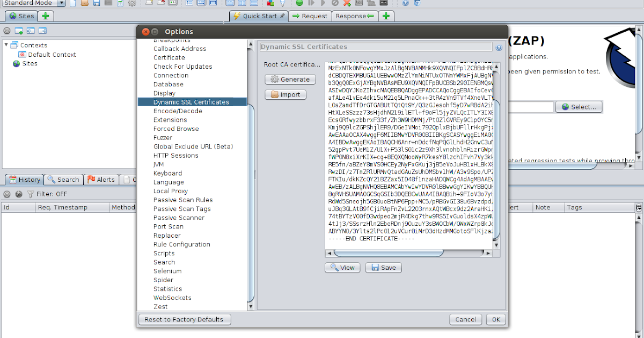Select Spider in options list

pyautogui.click(x=163, y=280)
